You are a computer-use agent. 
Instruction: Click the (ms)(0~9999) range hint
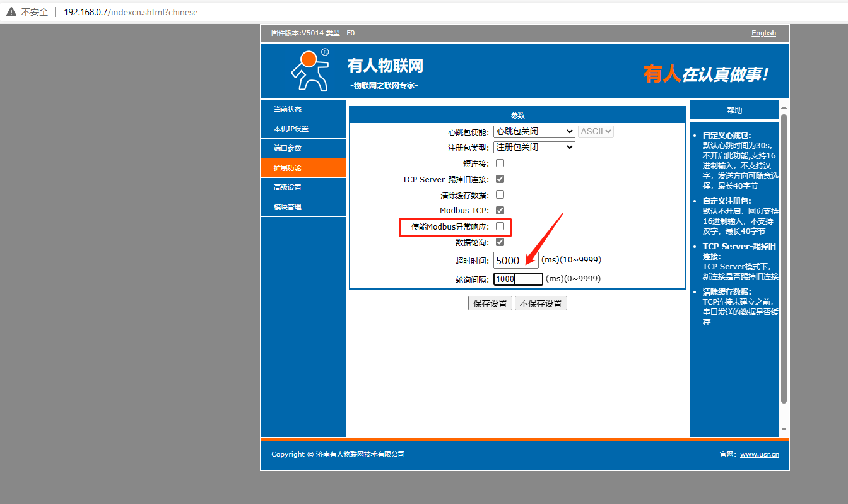(573, 278)
